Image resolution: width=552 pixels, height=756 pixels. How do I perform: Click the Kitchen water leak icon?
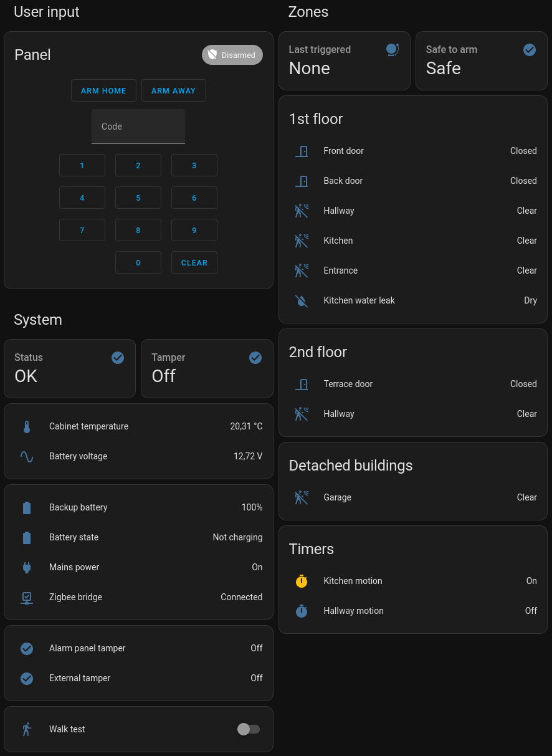[302, 300]
